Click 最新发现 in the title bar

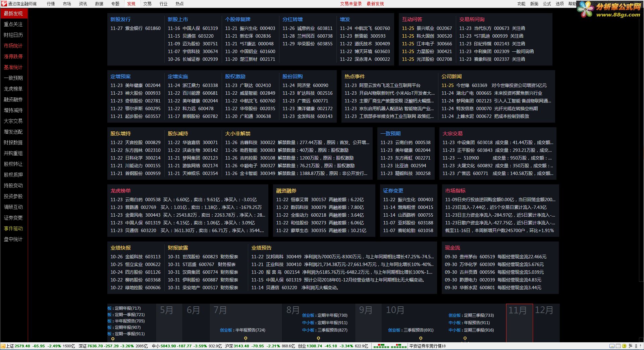click(x=375, y=4)
